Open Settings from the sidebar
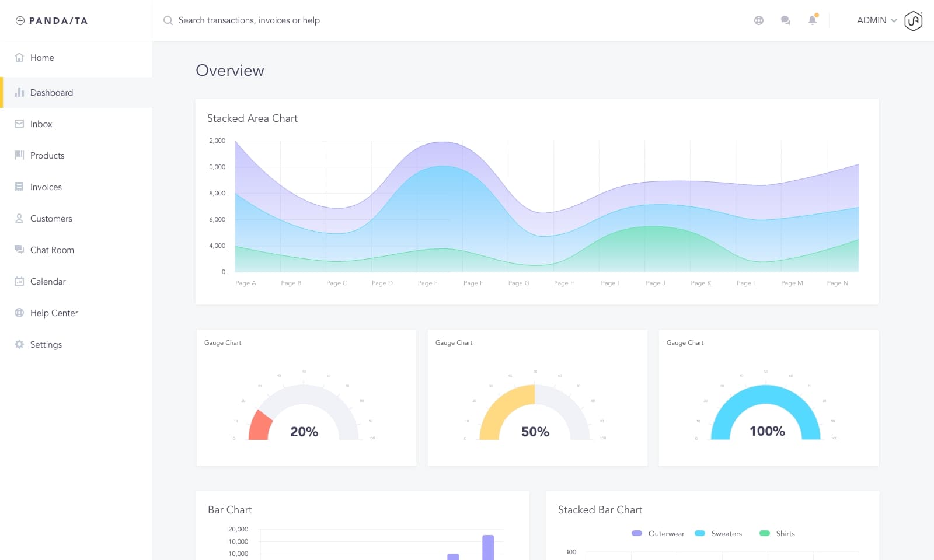This screenshot has height=560, width=934. click(x=45, y=344)
